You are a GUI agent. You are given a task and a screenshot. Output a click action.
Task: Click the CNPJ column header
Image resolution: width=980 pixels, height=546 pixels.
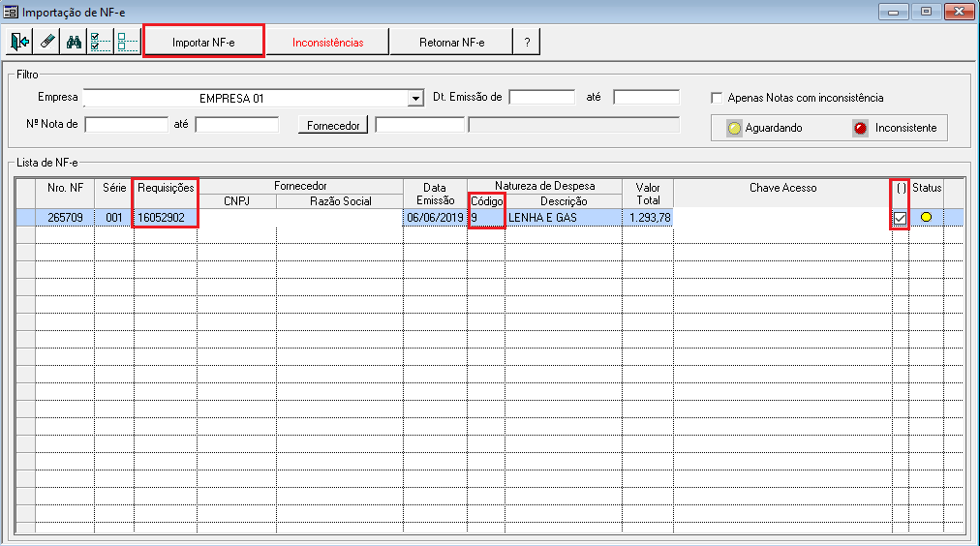(237, 201)
